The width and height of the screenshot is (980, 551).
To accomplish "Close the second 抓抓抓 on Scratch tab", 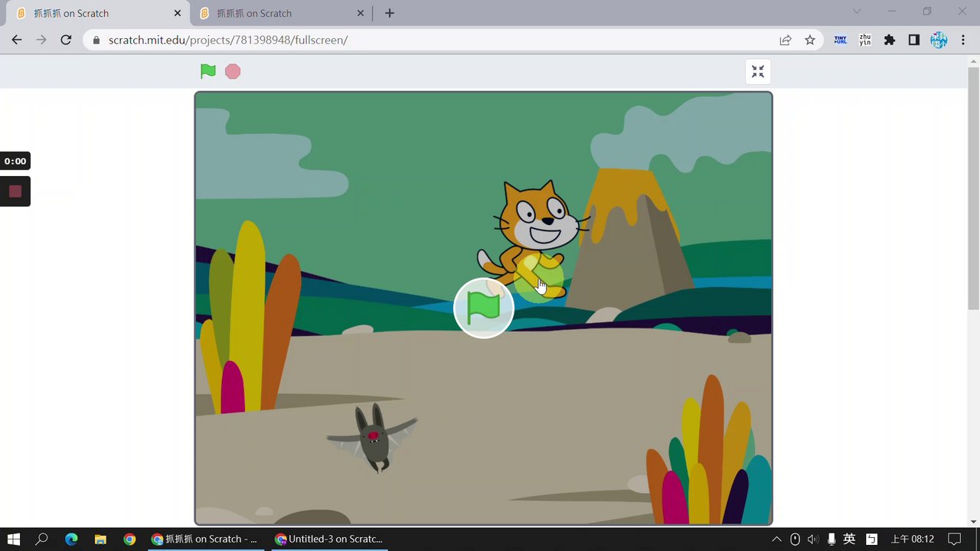I will pos(360,13).
